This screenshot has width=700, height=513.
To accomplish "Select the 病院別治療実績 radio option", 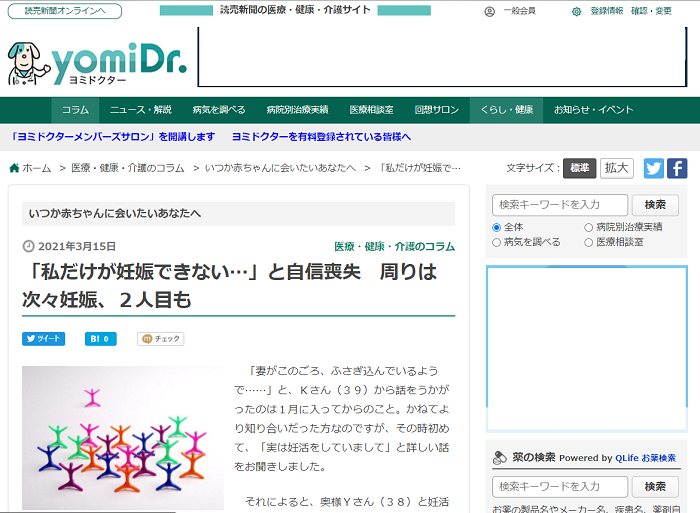I will pyautogui.click(x=588, y=227).
